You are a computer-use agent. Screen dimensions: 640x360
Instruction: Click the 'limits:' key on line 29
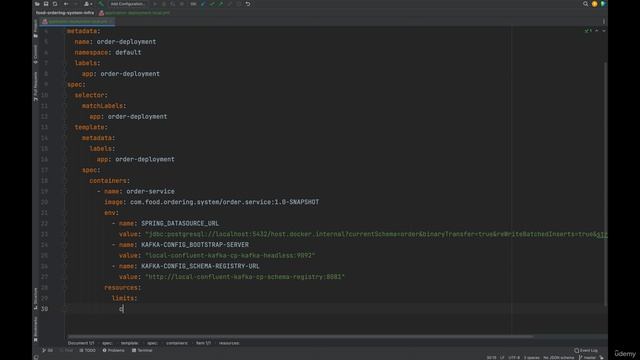coord(124,298)
